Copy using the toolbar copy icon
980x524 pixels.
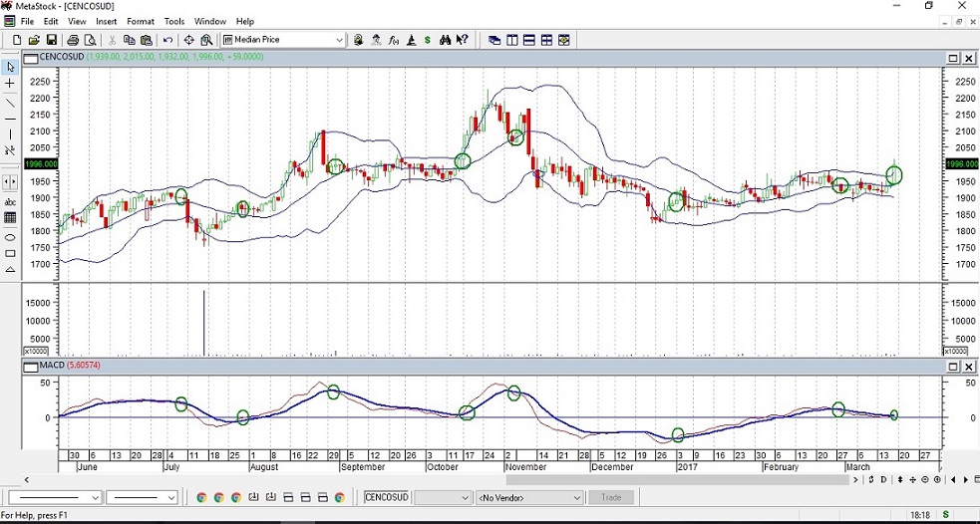[130, 40]
